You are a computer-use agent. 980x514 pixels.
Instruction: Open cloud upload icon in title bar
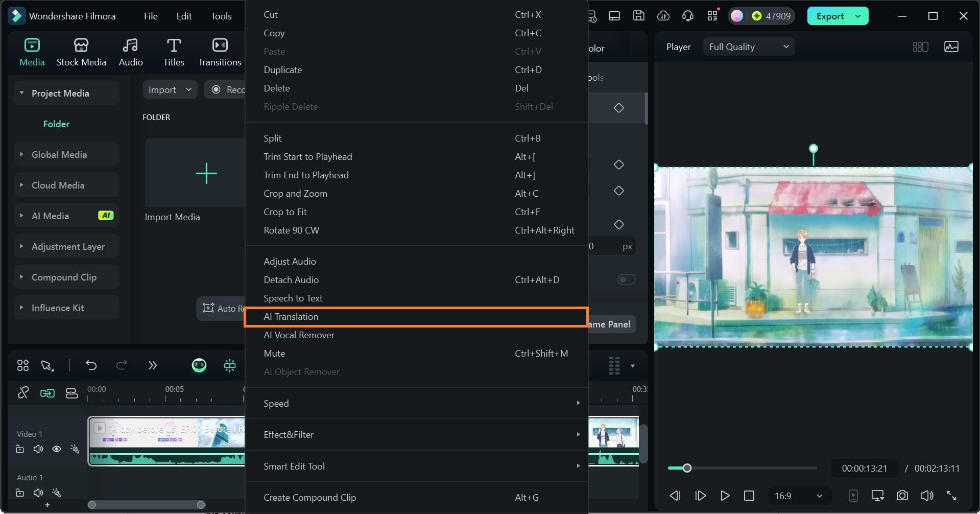663,16
